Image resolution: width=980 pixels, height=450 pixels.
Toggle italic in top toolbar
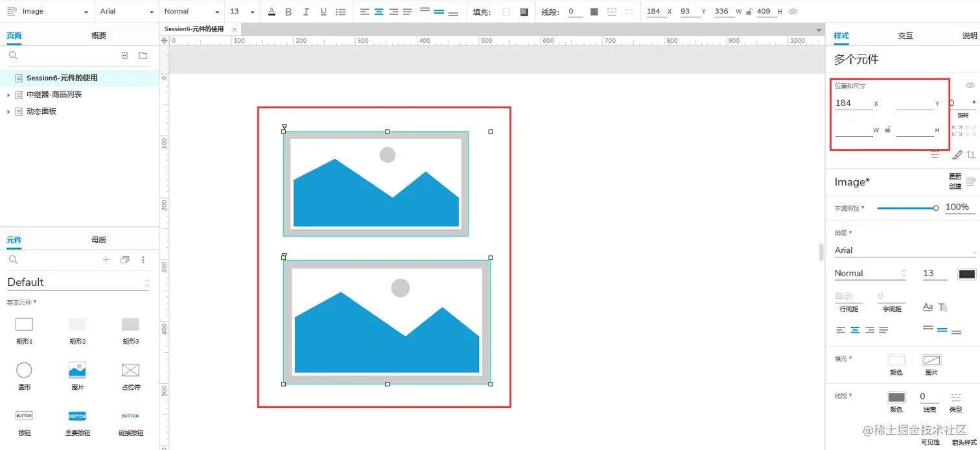pos(306,12)
